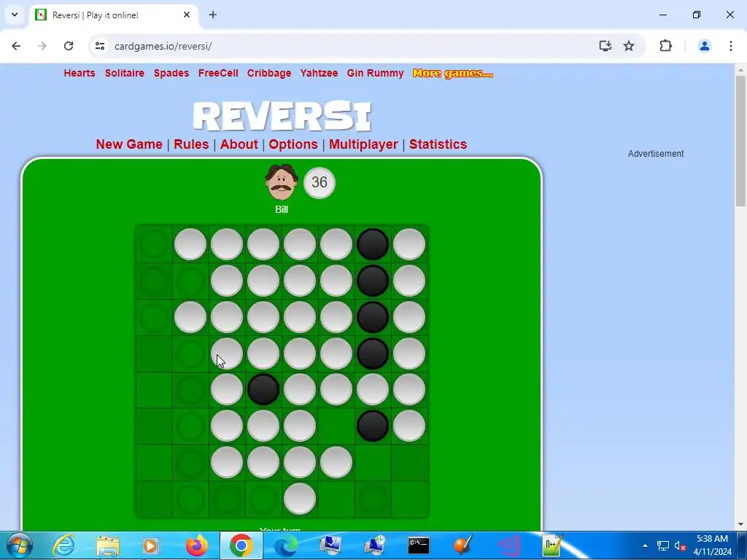Close the Reversi browser tab

pyautogui.click(x=187, y=15)
